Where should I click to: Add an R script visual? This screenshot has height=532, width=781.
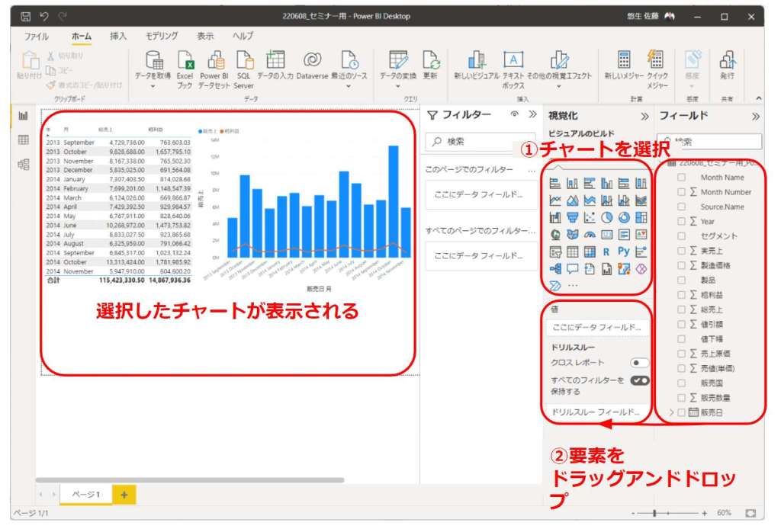click(x=606, y=252)
